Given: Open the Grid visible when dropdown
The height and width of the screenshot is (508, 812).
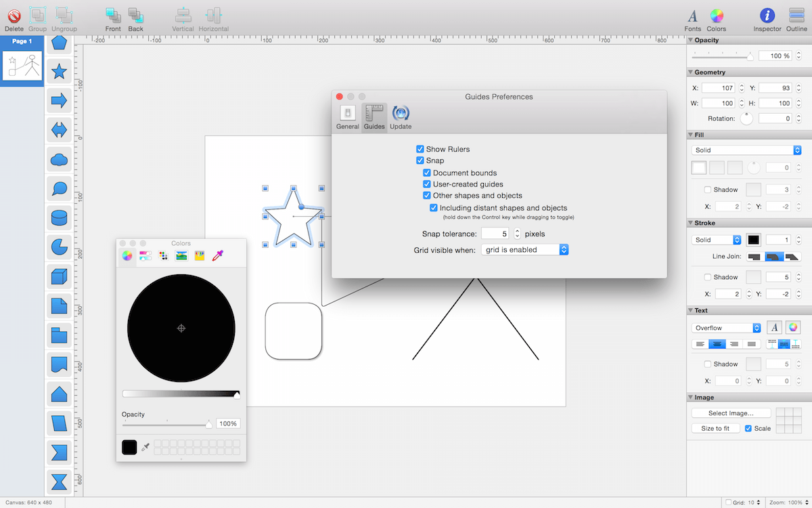Looking at the screenshot, I should [x=525, y=250].
